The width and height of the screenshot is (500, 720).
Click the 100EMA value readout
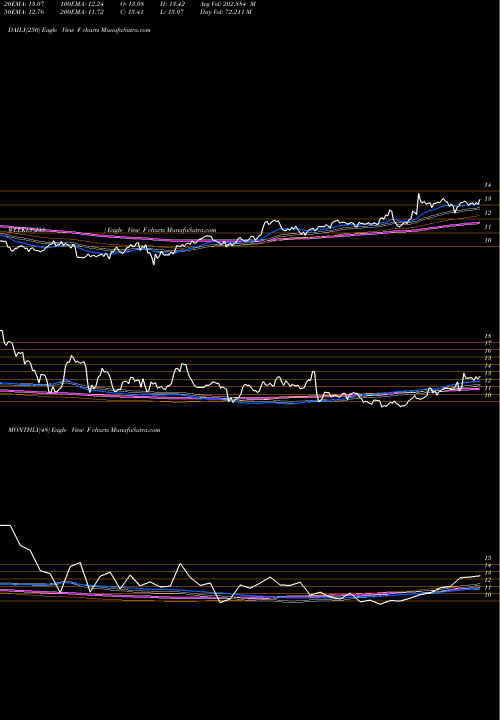[x=84, y=4]
